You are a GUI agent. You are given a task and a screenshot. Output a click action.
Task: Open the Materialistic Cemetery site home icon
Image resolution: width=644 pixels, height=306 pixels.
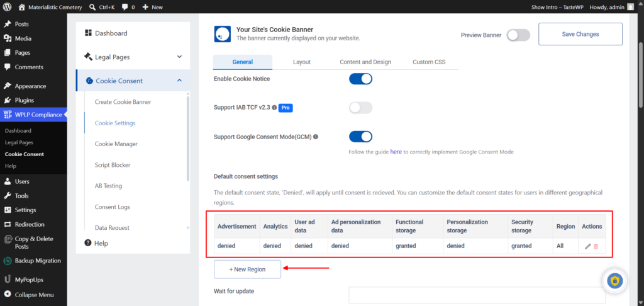[22, 7]
